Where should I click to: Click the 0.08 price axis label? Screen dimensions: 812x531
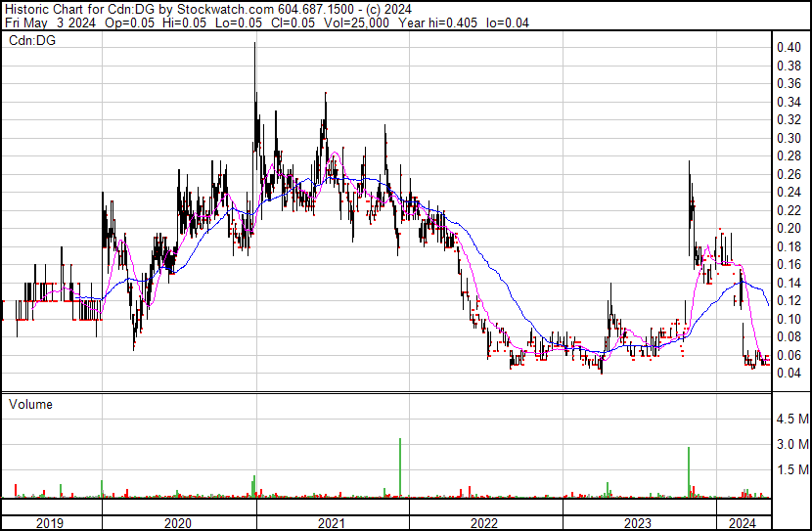(x=789, y=337)
